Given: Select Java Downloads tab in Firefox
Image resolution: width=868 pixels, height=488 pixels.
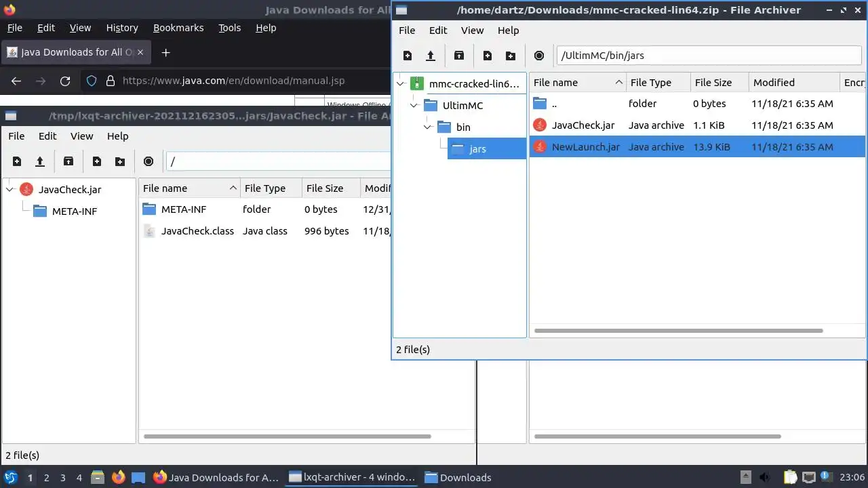Looking at the screenshot, I should point(75,52).
